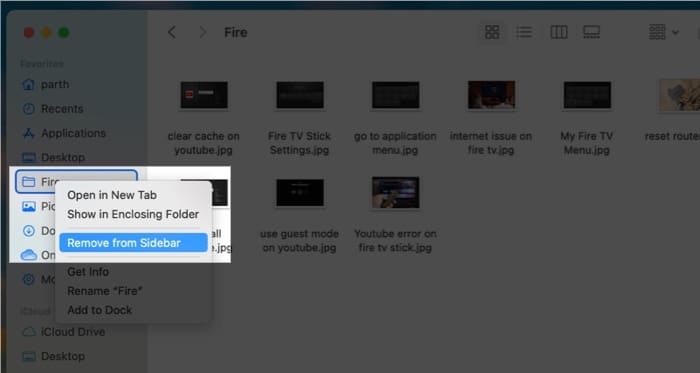Go back with the left chevron
Image resolution: width=700 pixels, height=373 pixels.
click(172, 32)
